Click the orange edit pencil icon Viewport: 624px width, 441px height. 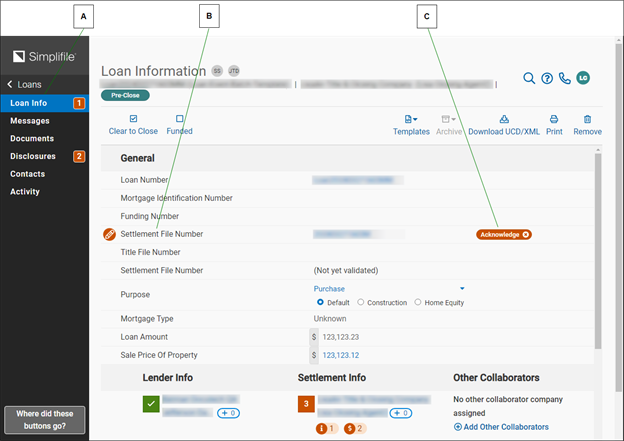tap(109, 234)
